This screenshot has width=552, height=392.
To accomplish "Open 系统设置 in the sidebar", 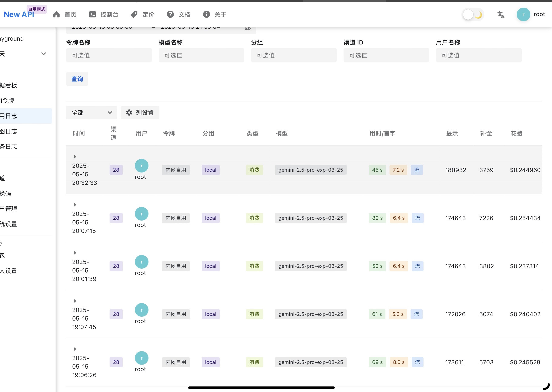I will click(x=9, y=224).
